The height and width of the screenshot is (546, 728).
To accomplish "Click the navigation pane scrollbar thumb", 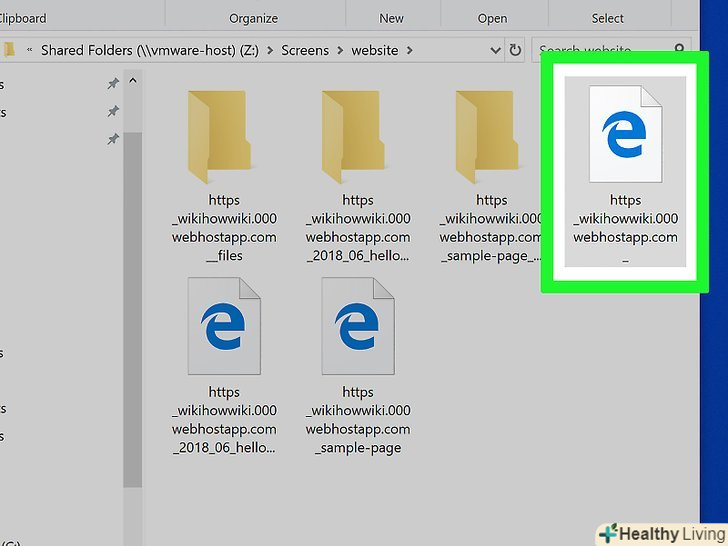I will [133, 309].
